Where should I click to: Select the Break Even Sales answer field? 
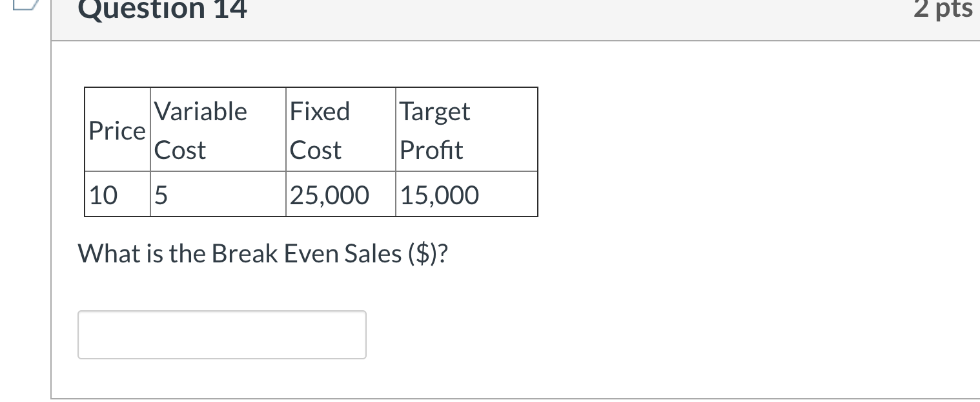click(221, 334)
